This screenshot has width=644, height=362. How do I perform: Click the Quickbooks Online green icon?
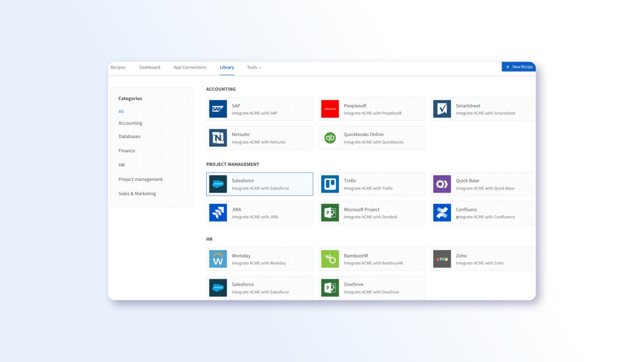tap(330, 138)
